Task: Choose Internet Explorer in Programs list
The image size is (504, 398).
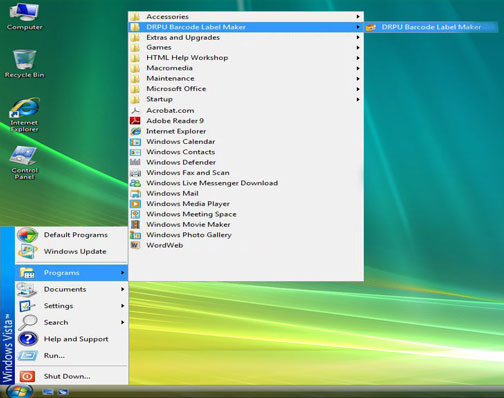Action: [x=246, y=131]
